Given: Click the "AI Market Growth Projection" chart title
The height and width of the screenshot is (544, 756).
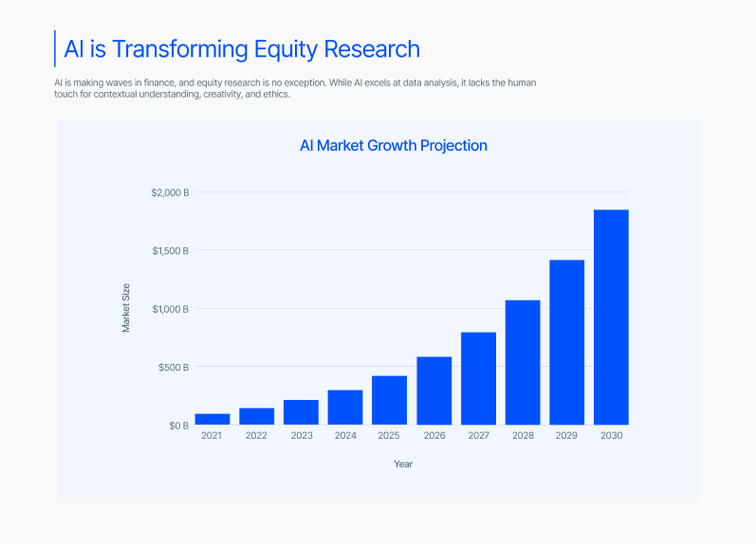Looking at the screenshot, I should 393,146.
